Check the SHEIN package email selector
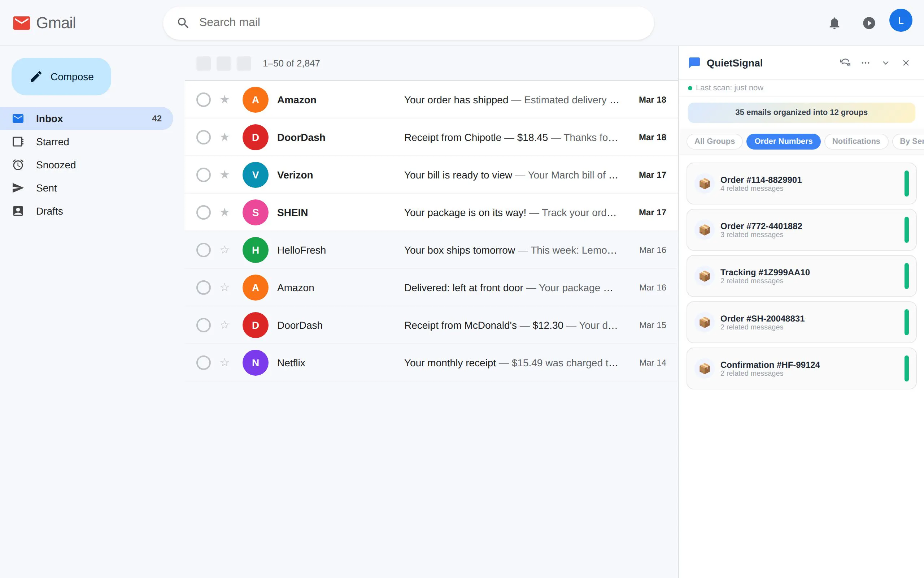Viewport: 924px width, 578px height. click(x=204, y=212)
